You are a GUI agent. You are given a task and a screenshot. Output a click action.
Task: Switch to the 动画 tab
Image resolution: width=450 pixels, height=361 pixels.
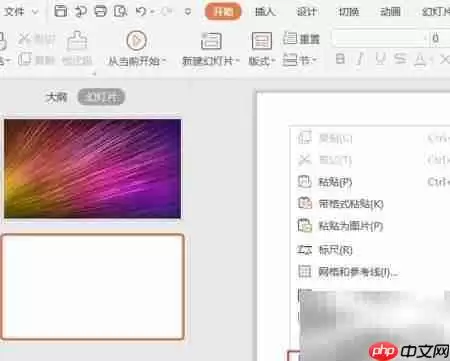point(390,12)
